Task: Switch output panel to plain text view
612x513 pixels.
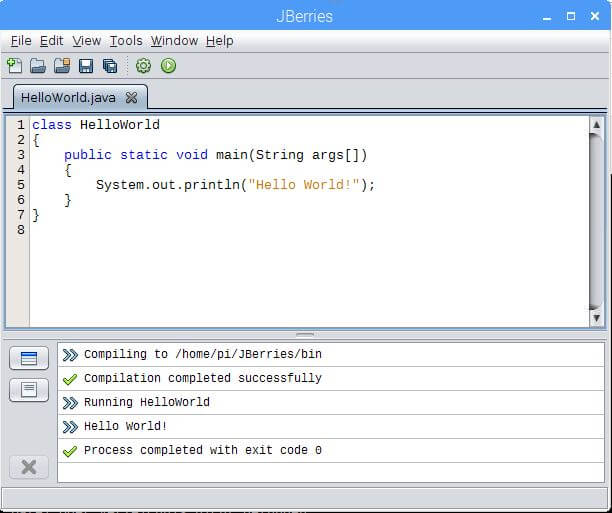Action: [29, 389]
